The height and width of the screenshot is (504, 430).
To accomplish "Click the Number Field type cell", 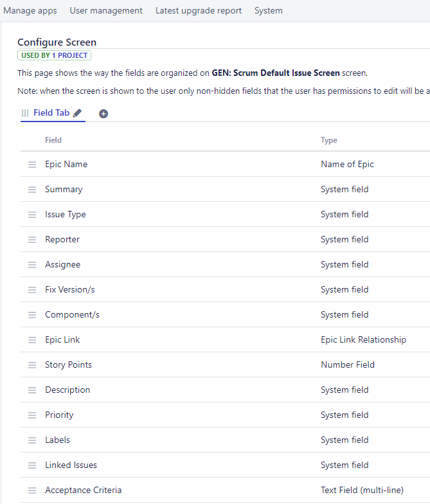I will (348, 365).
